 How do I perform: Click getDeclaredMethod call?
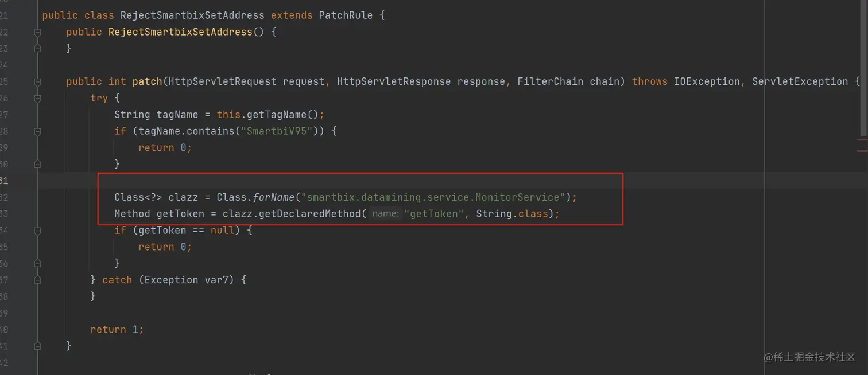[310, 214]
